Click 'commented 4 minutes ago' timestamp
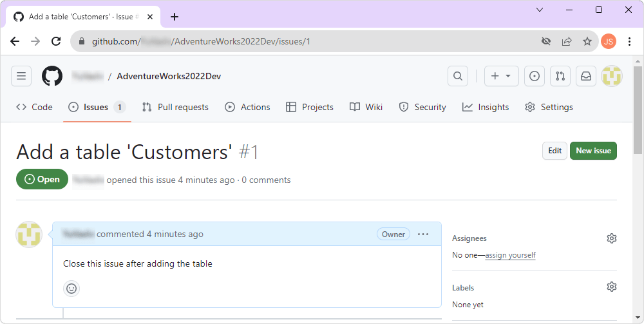Image resolution: width=644 pixels, height=324 pixels. [x=150, y=234]
